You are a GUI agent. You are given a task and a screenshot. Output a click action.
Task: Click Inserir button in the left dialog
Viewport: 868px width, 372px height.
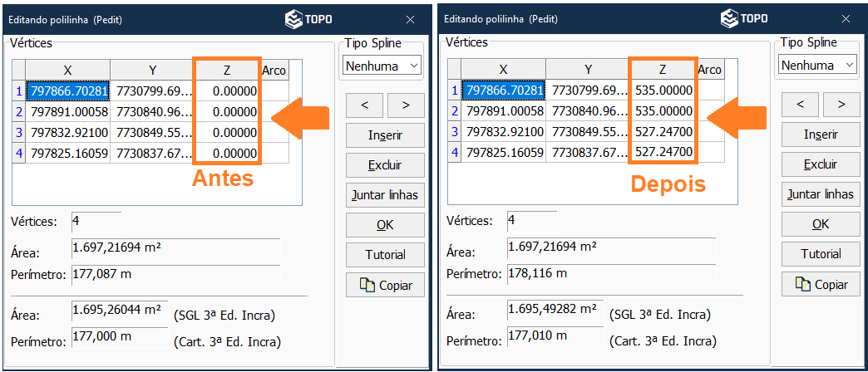click(384, 135)
